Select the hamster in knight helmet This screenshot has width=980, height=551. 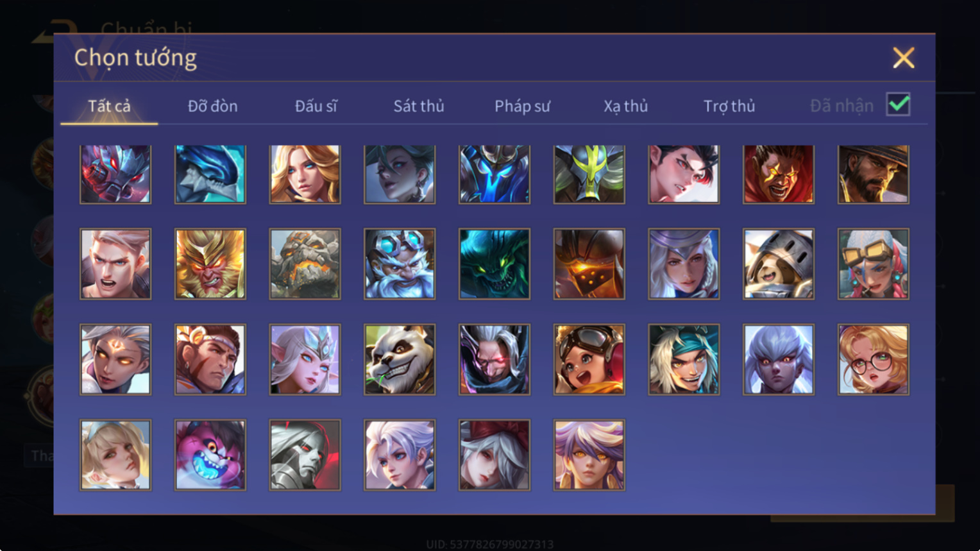(779, 264)
